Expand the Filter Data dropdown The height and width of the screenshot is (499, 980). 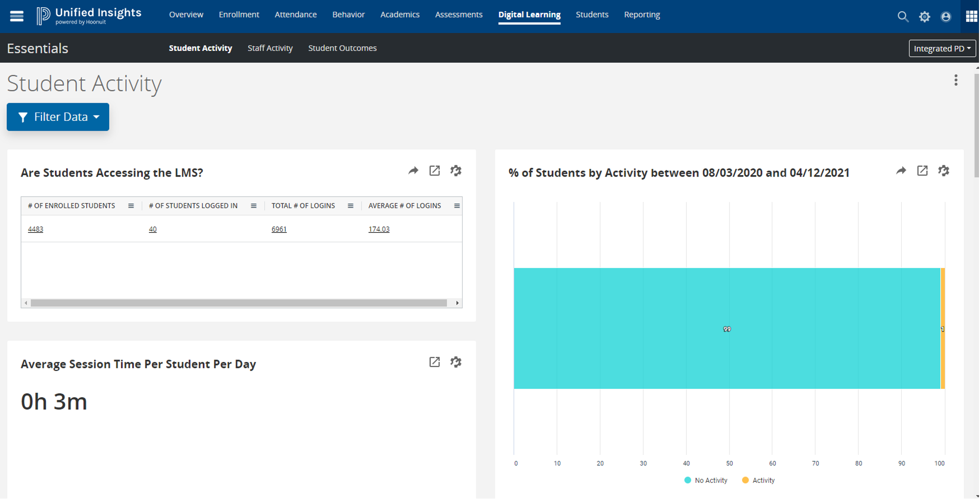pos(58,117)
